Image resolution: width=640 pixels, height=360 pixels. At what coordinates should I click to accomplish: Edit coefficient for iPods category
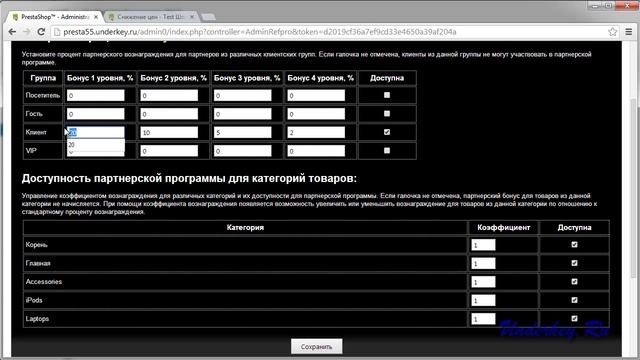click(x=483, y=300)
